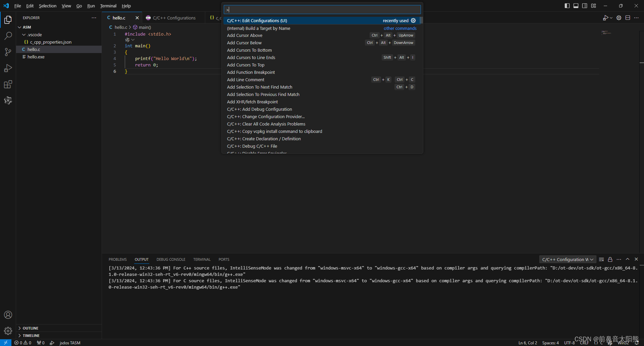Image resolution: width=644 pixels, height=346 pixels.
Task: Open the File menu
Action: coord(18,6)
